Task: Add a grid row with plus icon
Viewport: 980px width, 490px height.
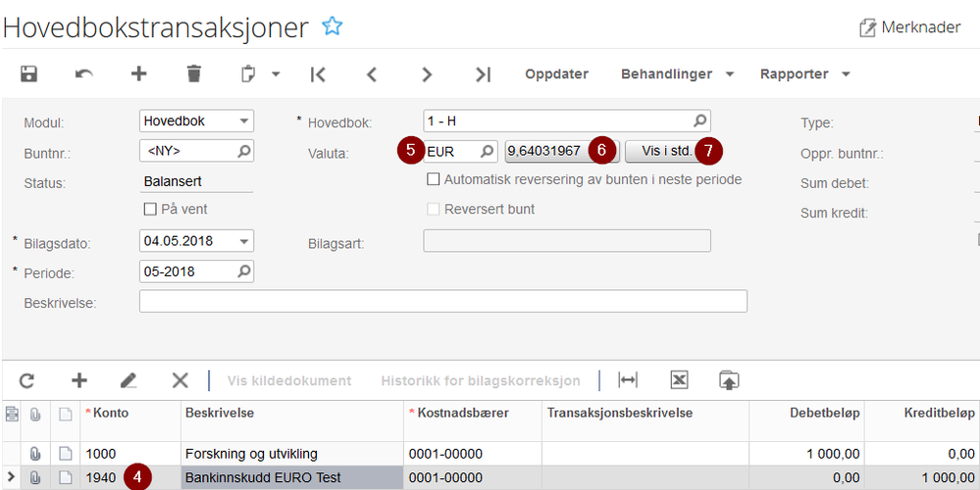Action: [x=78, y=381]
